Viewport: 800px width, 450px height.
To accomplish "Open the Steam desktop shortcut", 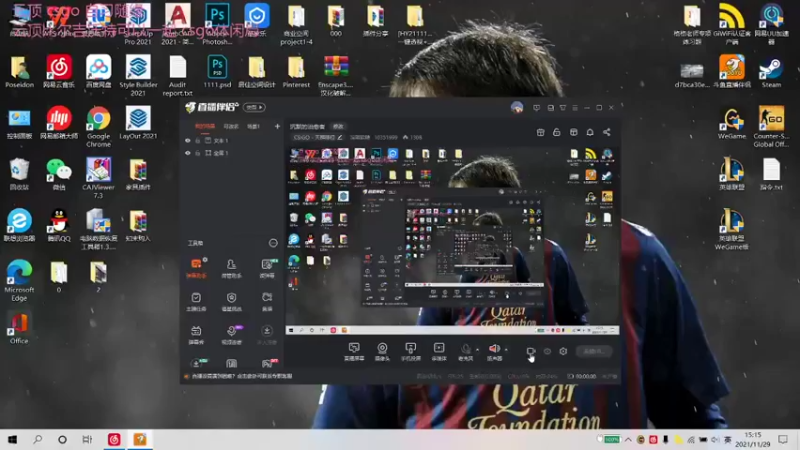I will [x=771, y=73].
